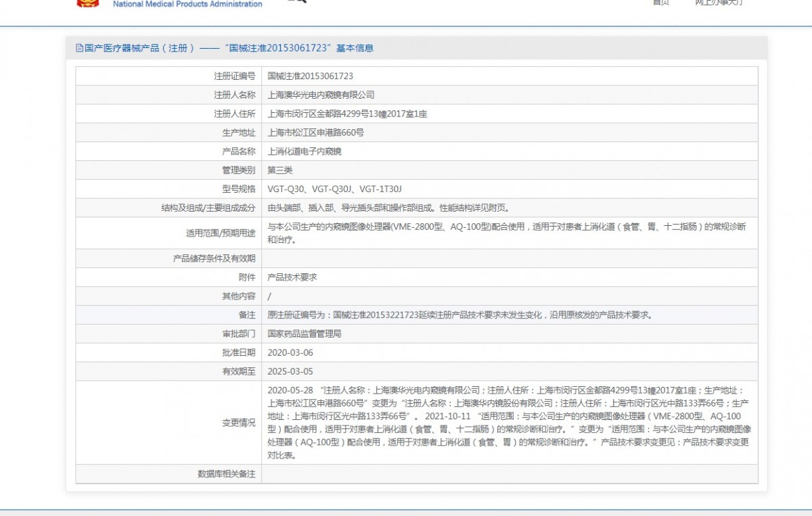Select product name 上消化道电子内窥镜

[x=304, y=151]
